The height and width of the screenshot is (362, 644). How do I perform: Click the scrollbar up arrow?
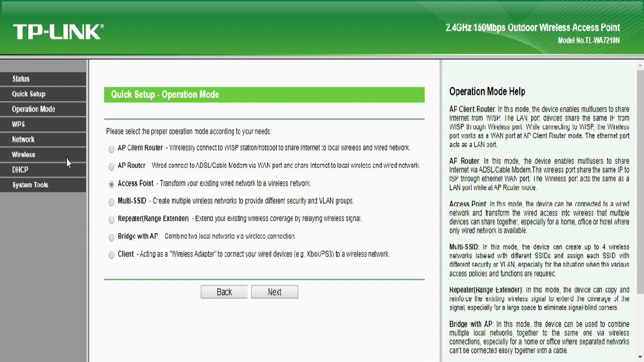coord(640,64)
